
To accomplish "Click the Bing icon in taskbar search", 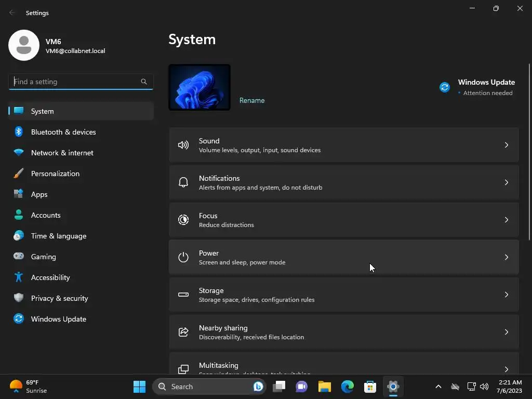I will click(x=258, y=387).
